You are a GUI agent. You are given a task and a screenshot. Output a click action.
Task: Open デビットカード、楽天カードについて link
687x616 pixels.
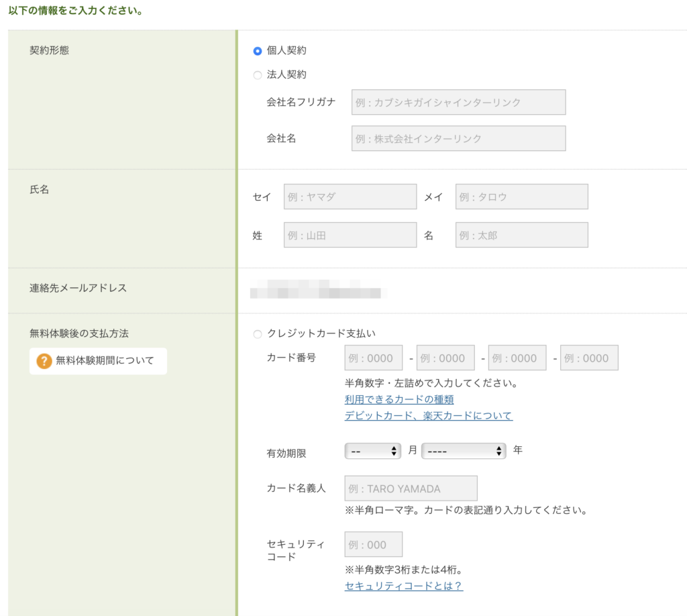(x=429, y=416)
